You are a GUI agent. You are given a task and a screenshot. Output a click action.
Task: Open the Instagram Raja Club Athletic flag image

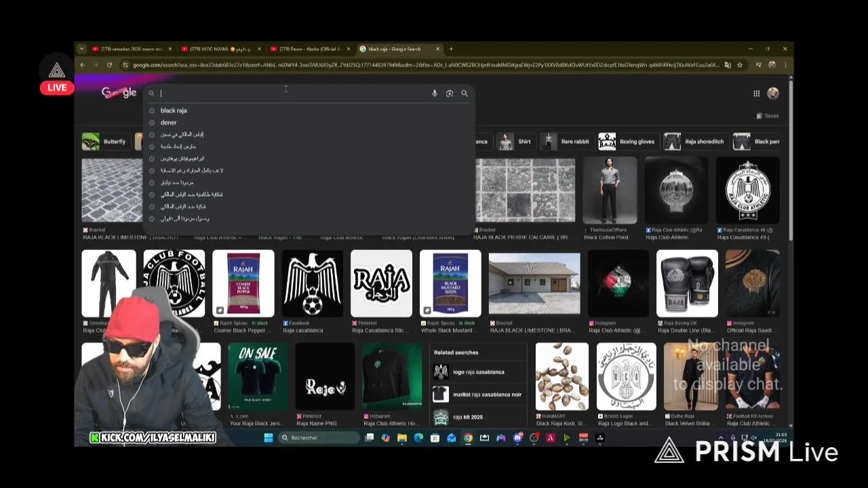618,283
